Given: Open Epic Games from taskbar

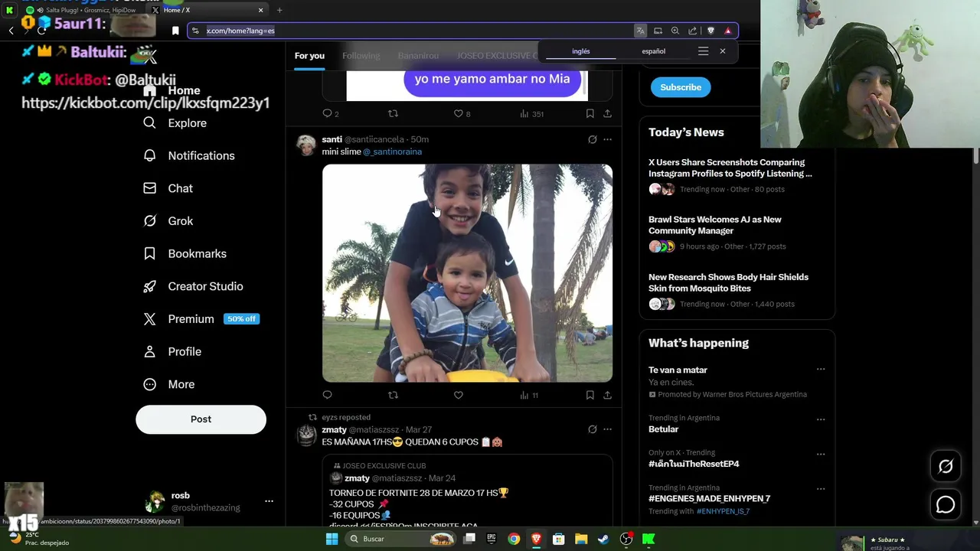Looking at the screenshot, I should 492,539.
